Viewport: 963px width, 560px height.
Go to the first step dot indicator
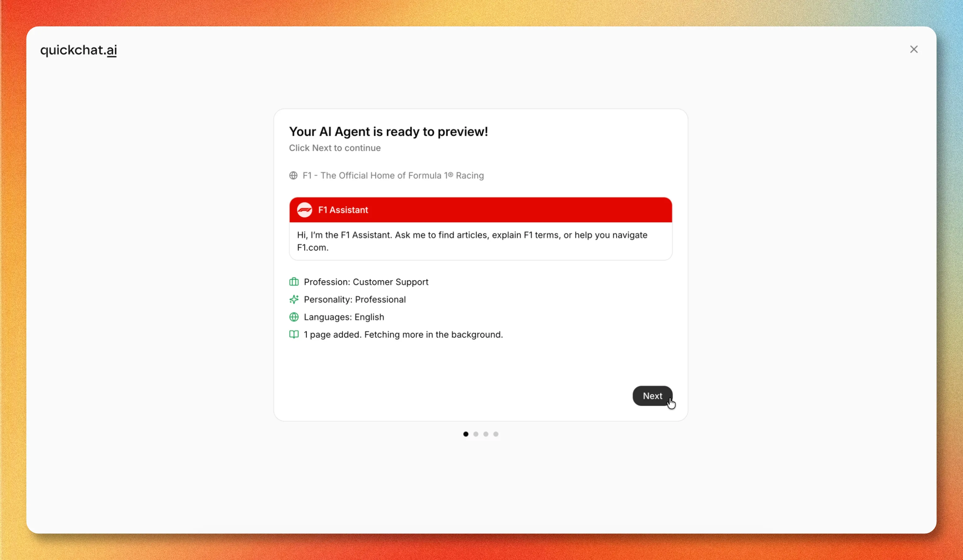pos(465,434)
